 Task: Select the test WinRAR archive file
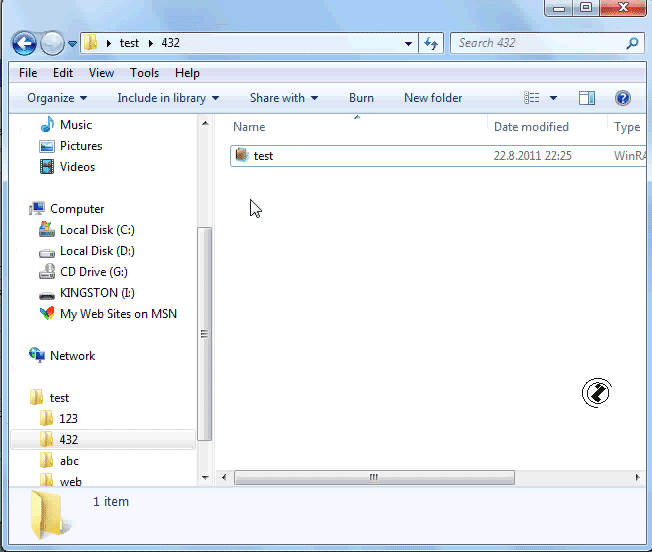[263, 156]
